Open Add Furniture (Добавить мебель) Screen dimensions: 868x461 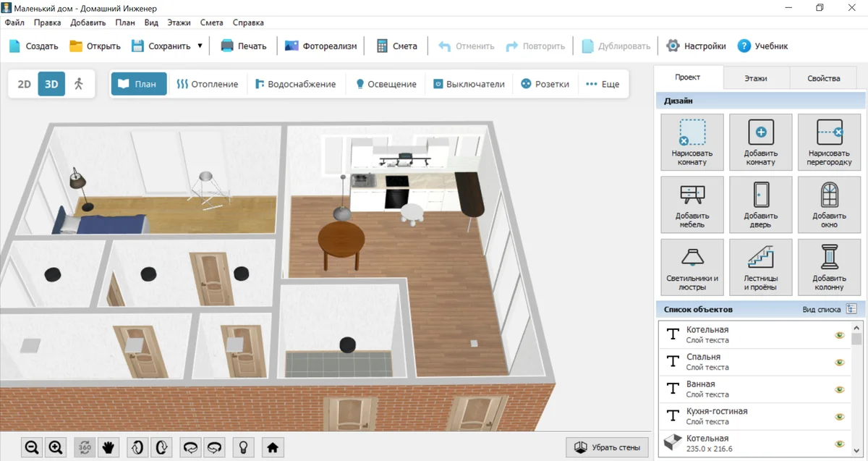pyautogui.click(x=692, y=204)
